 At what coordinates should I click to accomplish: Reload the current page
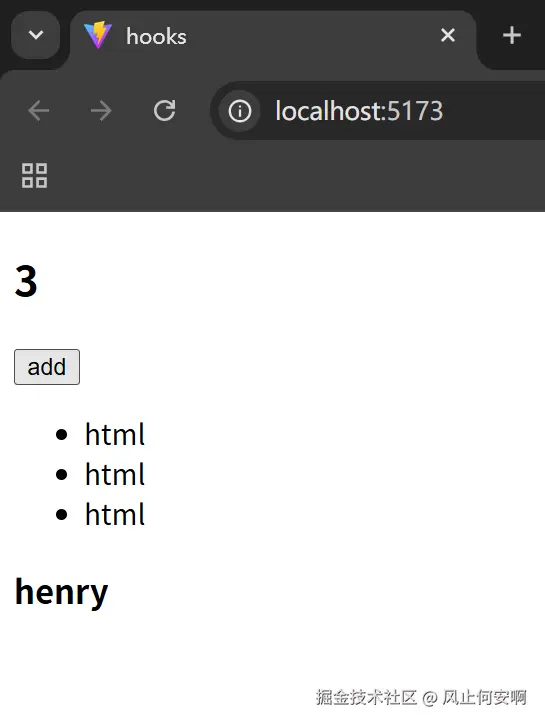pyautogui.click(x=164, y=111)
